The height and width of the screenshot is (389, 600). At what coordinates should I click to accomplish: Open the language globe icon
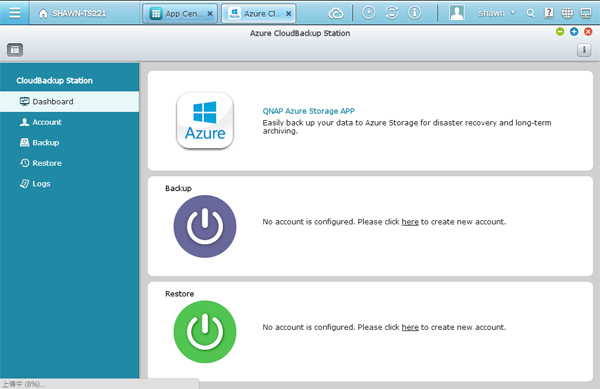[567, 13]
